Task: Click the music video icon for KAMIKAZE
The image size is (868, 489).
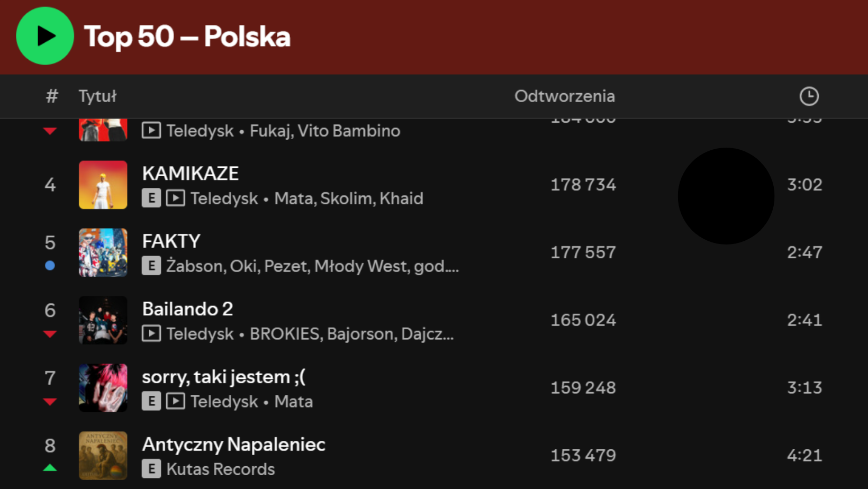Action: 176,198
